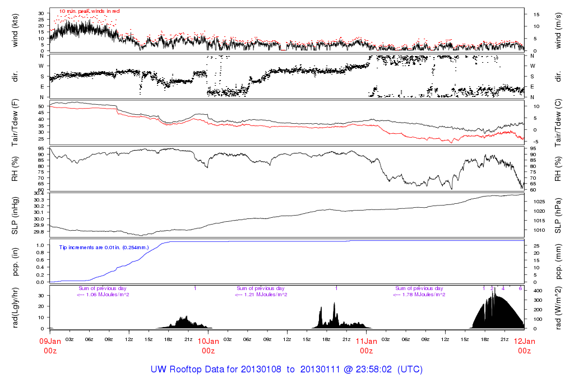Select the 10Jan 00z date marker
Image resolution: width=574 pixels, height=392 pixels.
coord(208,345)
